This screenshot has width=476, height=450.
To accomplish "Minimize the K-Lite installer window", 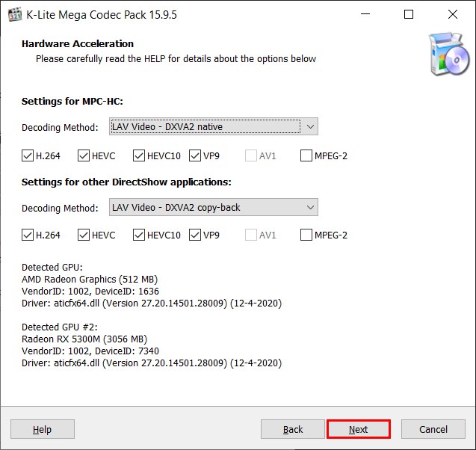I will point(365,14).
